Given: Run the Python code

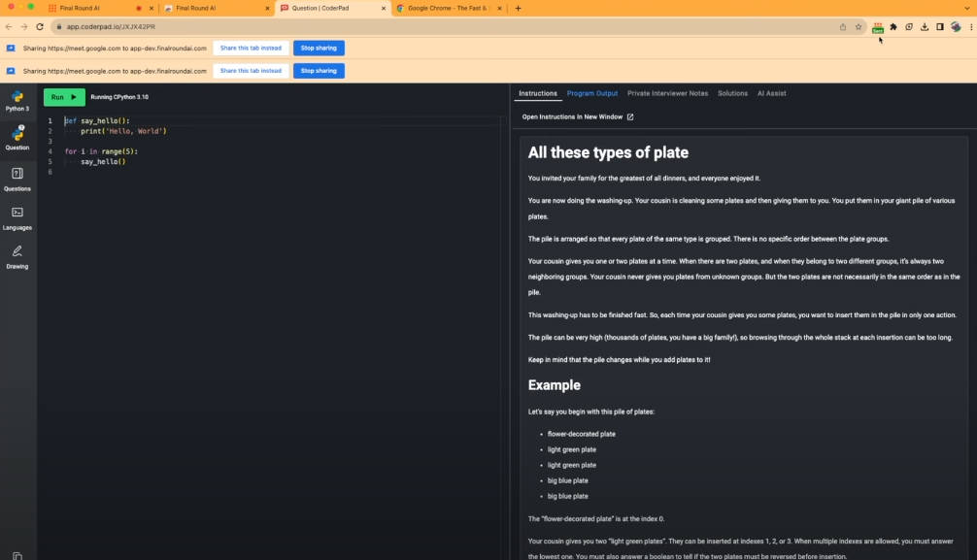Looking at the screenshot, I should [64, 97].
